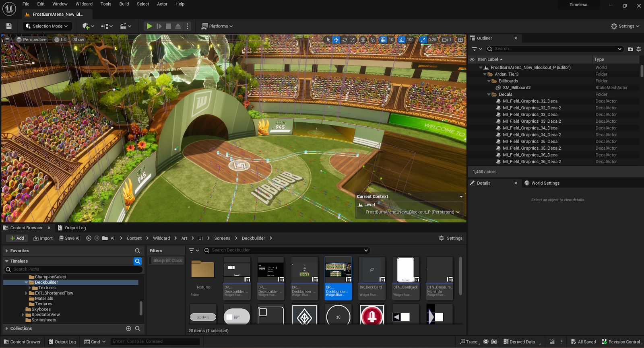Toggle world/local coordinate system globe icon
This screenshot has width=644, height=348.
363,40
